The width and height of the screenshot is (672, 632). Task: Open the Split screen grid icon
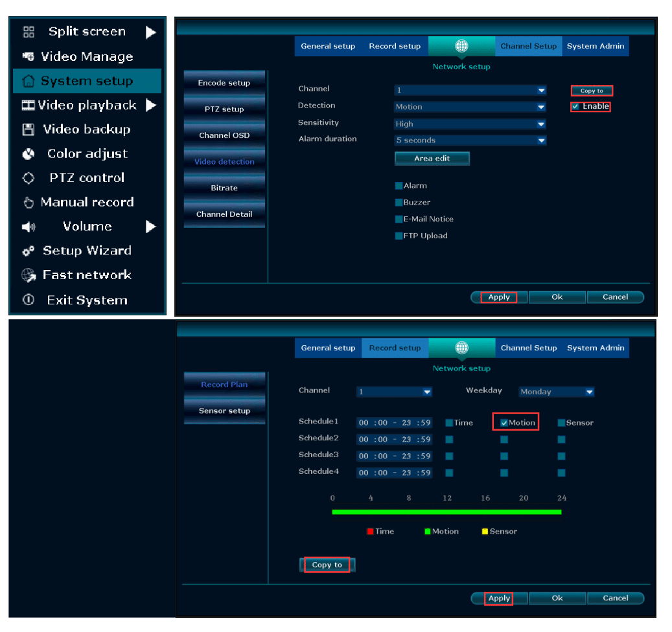27,31
